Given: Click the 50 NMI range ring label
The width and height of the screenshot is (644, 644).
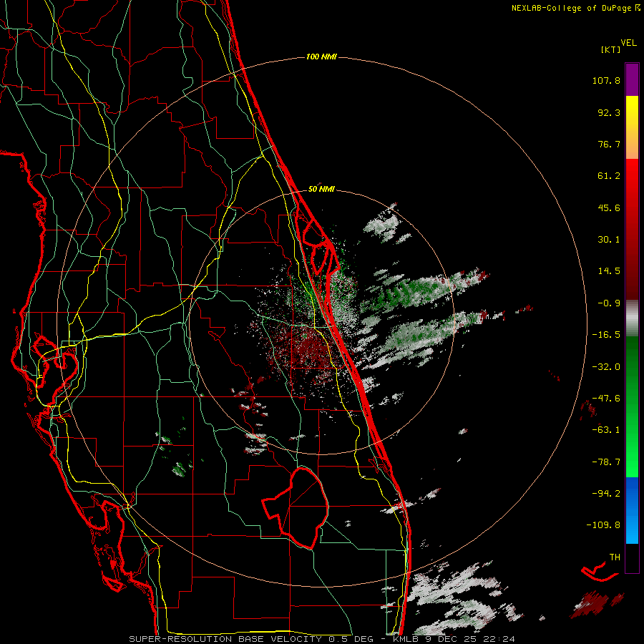Looking at the screenshot, I should 321,189.
